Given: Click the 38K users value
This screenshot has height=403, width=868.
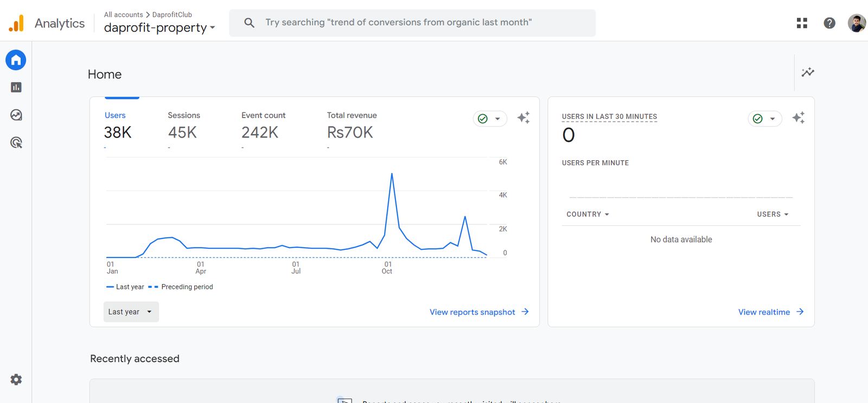Looking at the screenshot, I should point(118,133).
